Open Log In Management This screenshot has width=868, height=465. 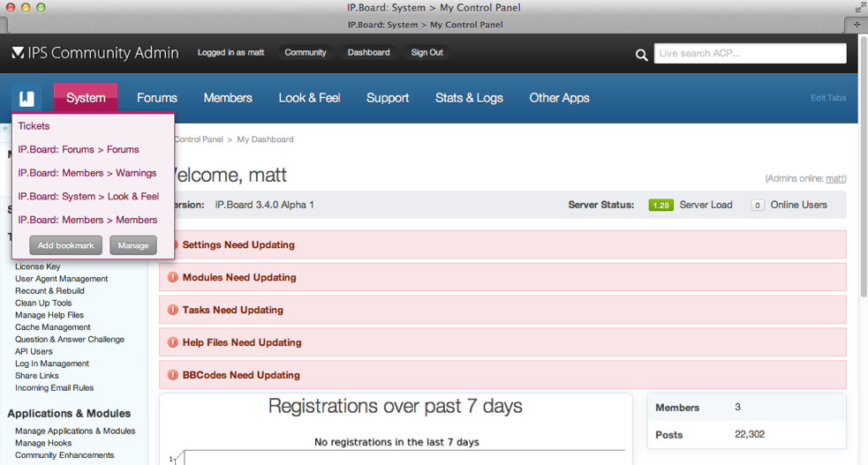[x=52, y=364]
